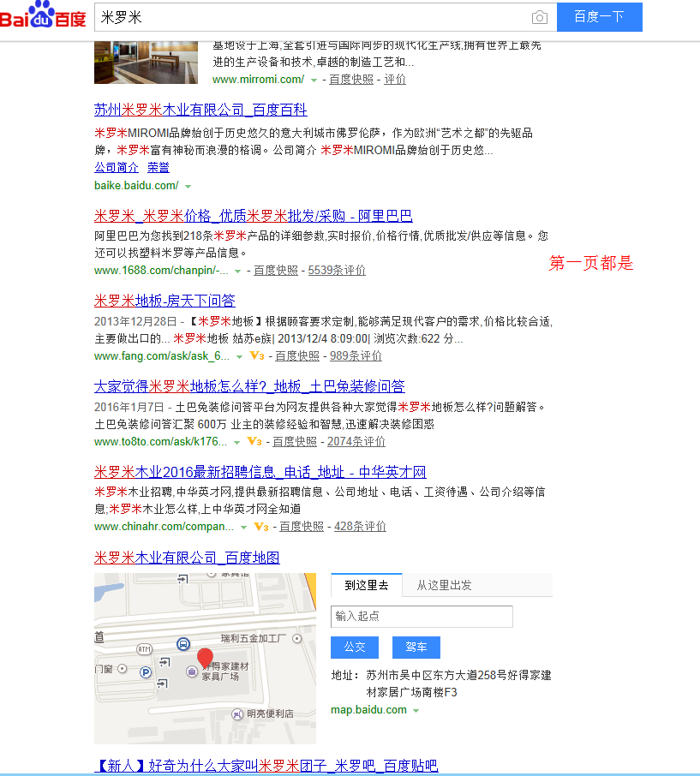Open the dropdown beside map.baidu.com
Viewport: 700px width, 776px height.
tap(416, 709)
